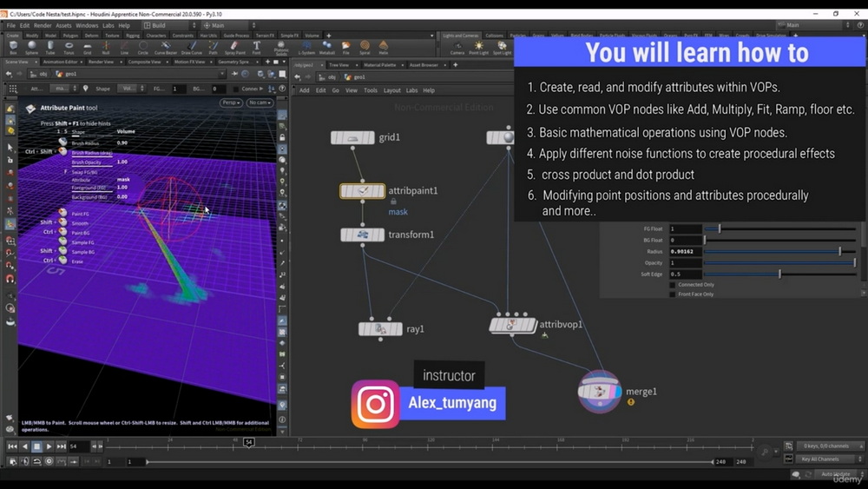Switch to the Animation Editor tab
Viewport: 868px width, 489px height.
(x=61, y=62)
